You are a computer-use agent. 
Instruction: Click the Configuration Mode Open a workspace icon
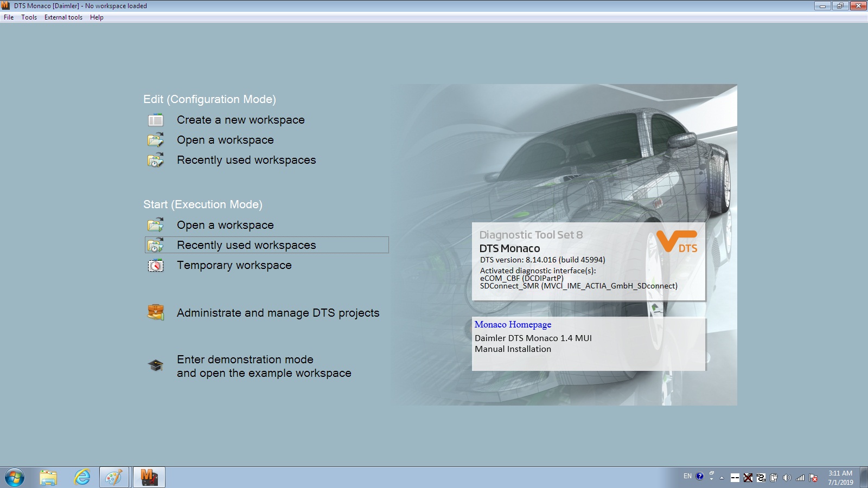(x=156, y=140)
